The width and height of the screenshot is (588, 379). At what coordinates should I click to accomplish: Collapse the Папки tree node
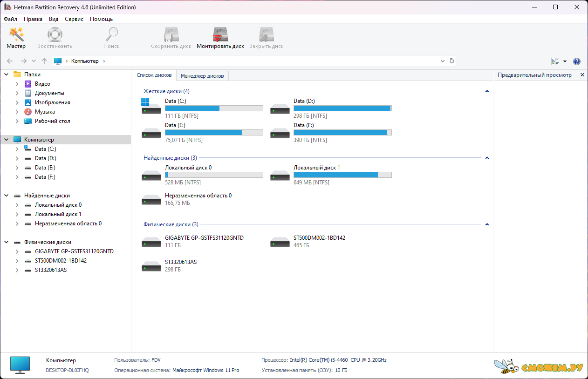tap(7, 74)
